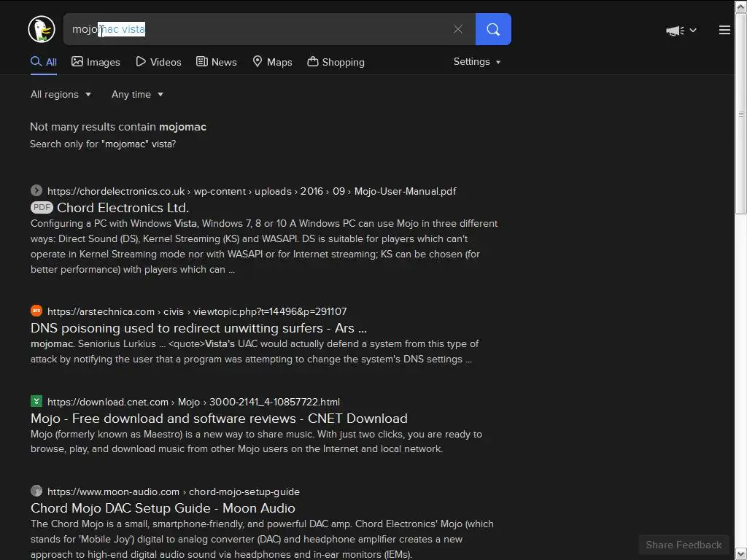The width and height of the screenshot is (747, 560).
Task: Open Chord Mojo DAC Setup Guide result
Action: point(163,508)
